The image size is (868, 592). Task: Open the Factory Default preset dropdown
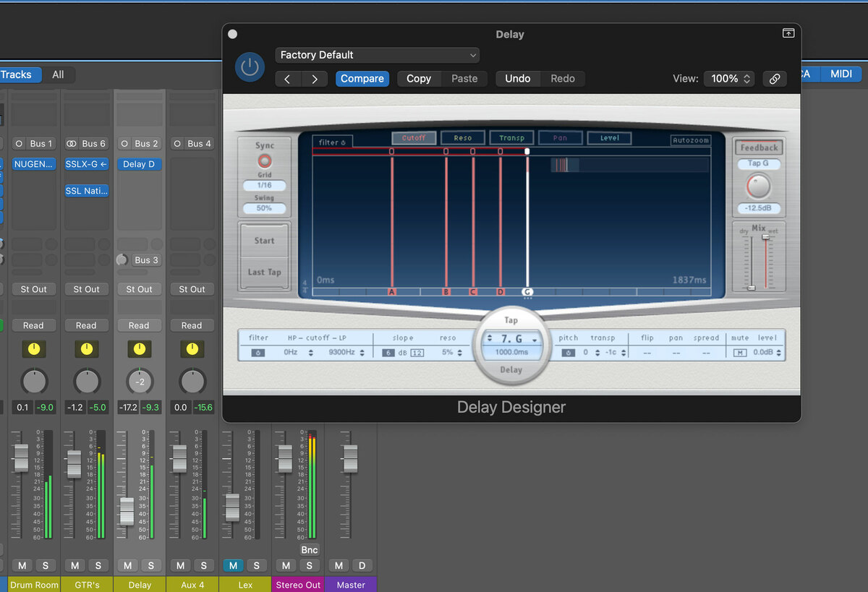pyautogui.click(x=377, y=55)
